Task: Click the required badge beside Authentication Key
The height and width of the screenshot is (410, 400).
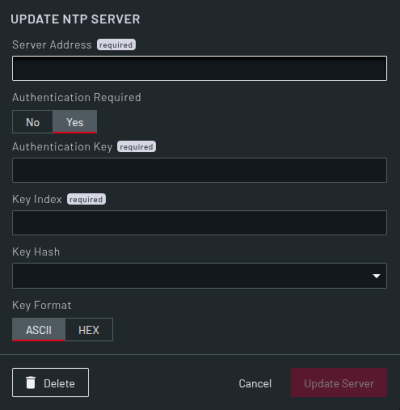Action: coord(136,147)
